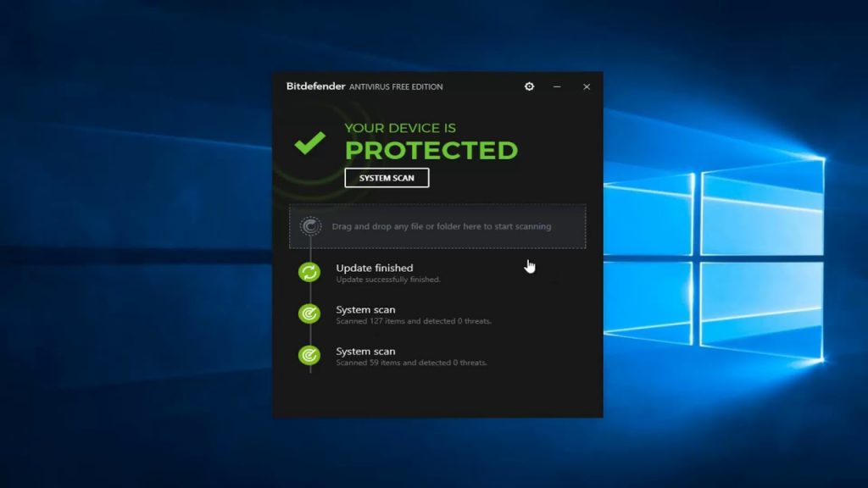The image size is (868, 488).
Task: Open the last System scan event title
Action: click(365, 351)
